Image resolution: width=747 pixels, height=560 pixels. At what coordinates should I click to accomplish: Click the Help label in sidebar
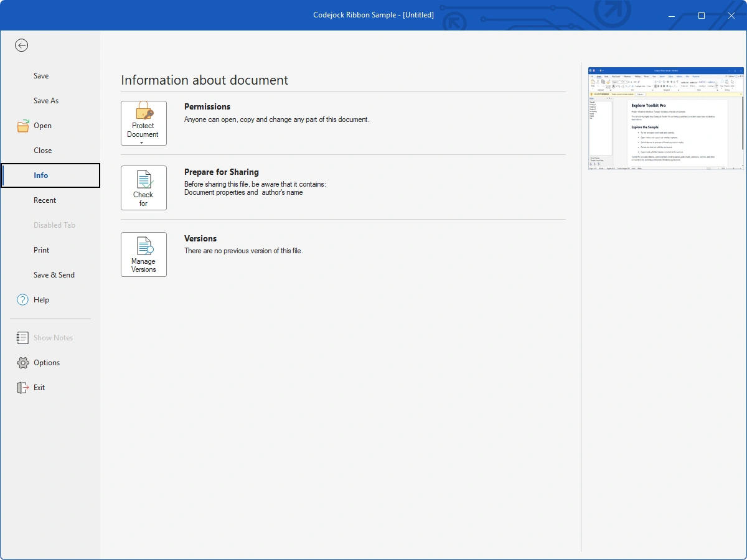click(x=42, y=300)
